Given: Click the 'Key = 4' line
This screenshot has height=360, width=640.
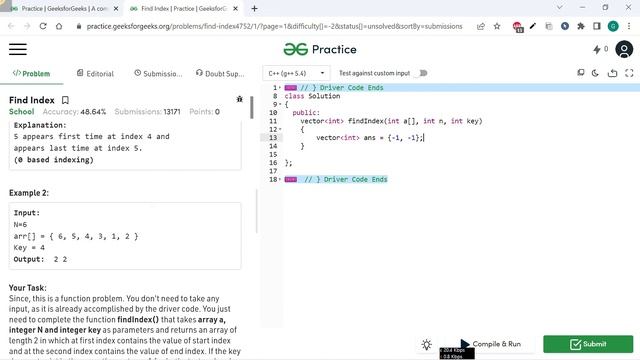Looking at the screenshot, I should [x=29, y=248].
